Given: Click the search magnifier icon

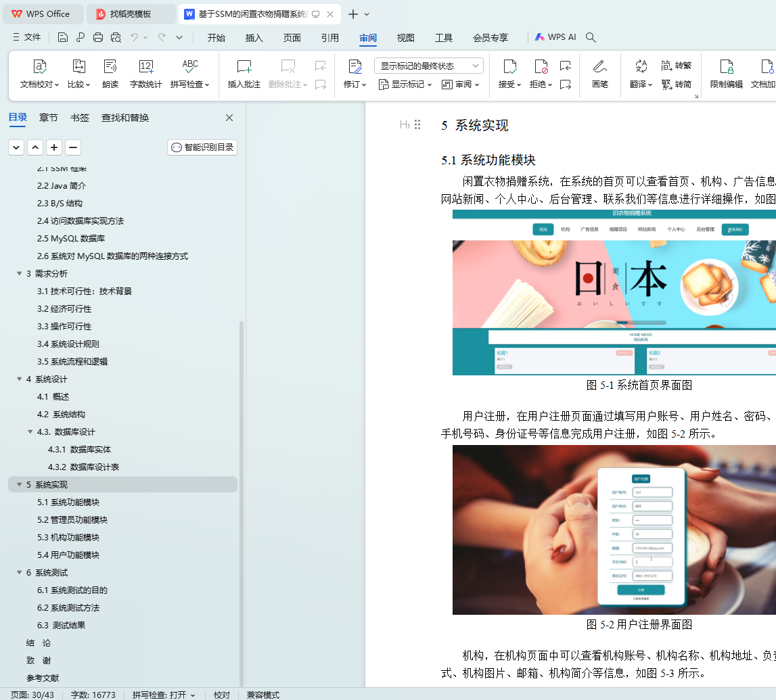Looking at the screenshot, I should [x=591, y=37].
